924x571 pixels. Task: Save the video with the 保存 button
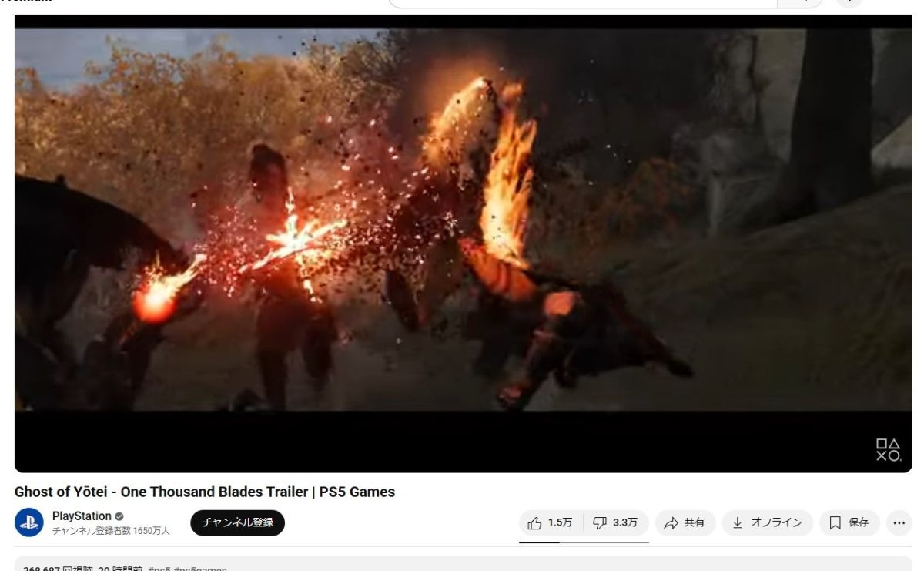point(849,522)
